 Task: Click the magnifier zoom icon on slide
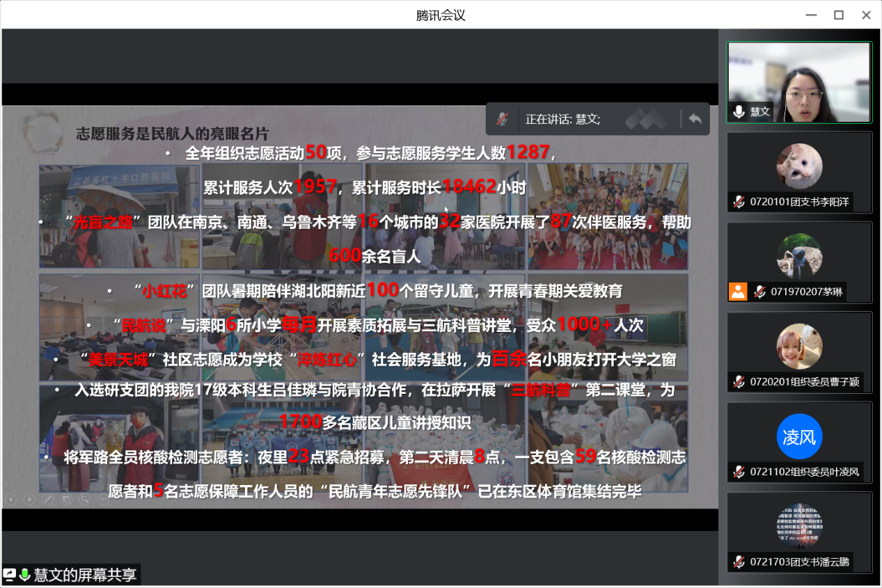tap(84, 499)
